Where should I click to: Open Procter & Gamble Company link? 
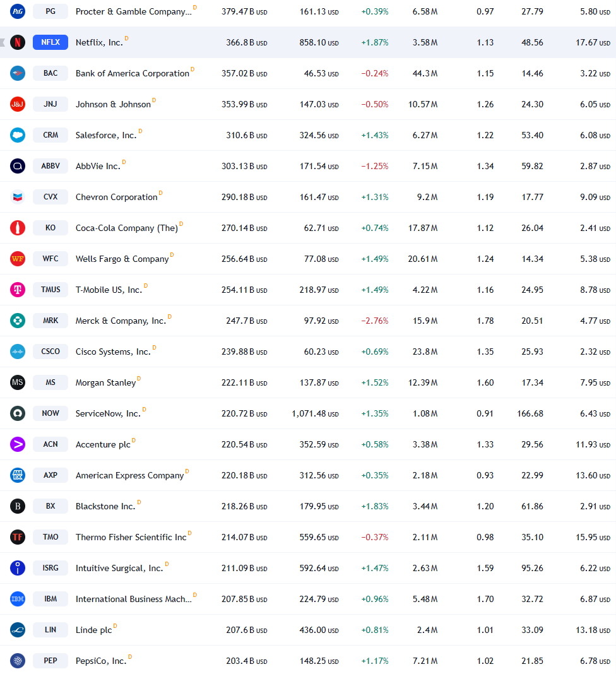pyautogui.click(x=134, y=11)
